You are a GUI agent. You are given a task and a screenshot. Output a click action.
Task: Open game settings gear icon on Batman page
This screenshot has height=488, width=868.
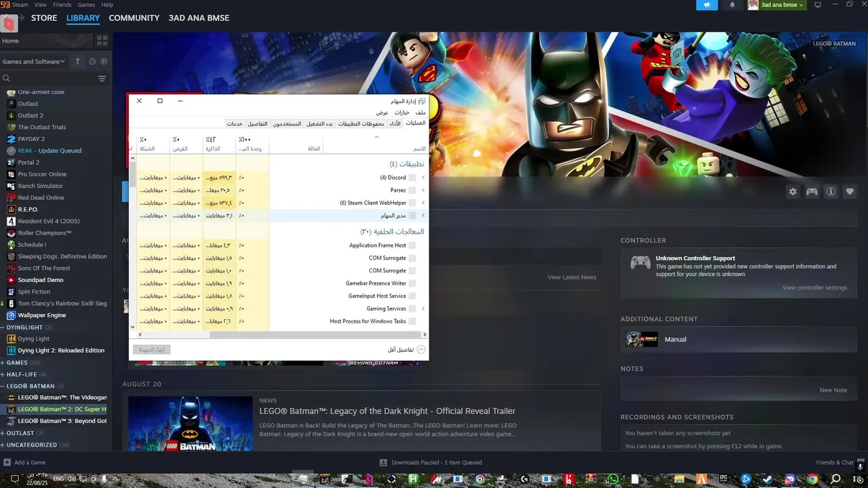coord(793,192)
